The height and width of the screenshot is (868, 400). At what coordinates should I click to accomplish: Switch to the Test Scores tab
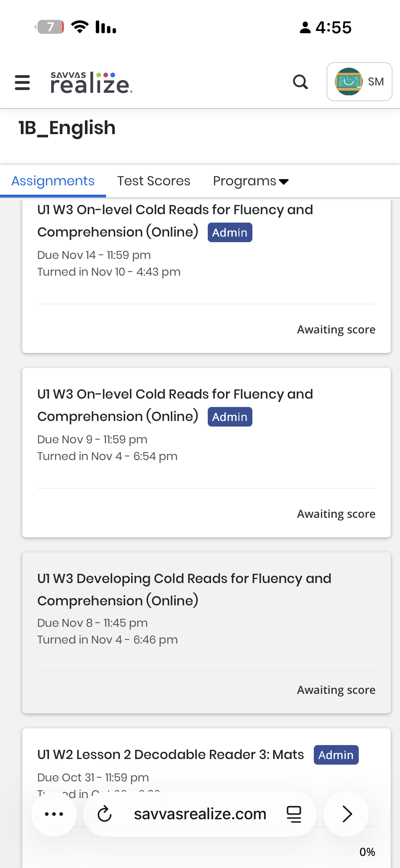point(153,181)
